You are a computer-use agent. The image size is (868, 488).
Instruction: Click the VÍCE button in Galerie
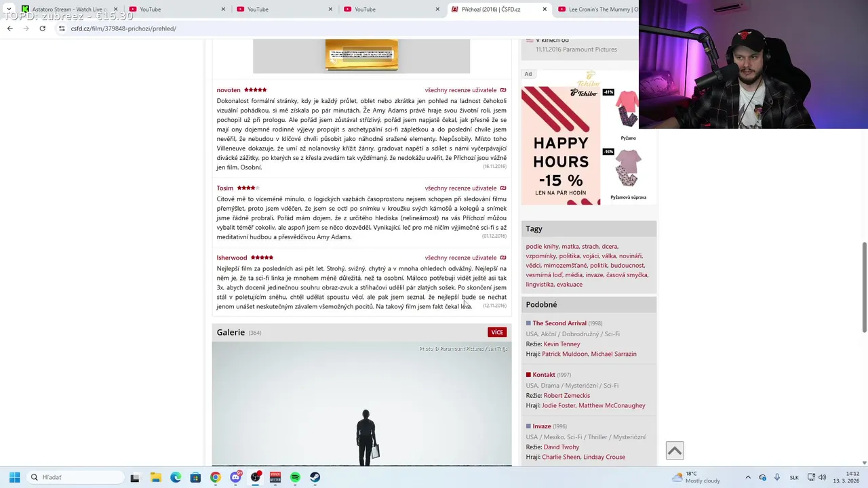tap(497, 332)
